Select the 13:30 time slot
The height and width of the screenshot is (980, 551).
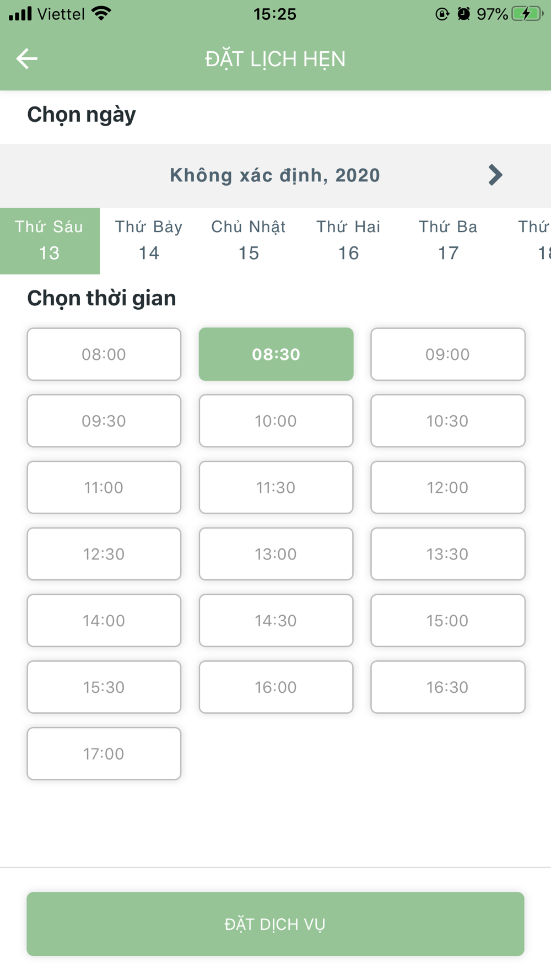(448, 554)
